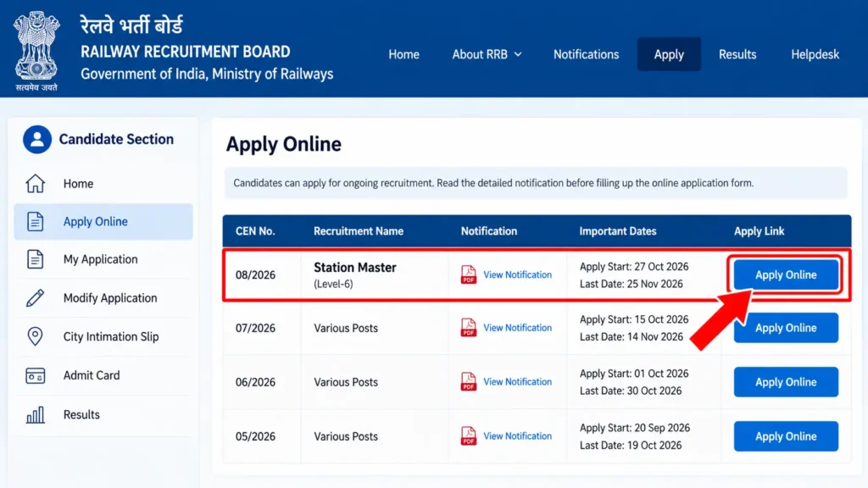868x488 pixels.
Task: Click the PDF icon in the 05/2026 row
Action: [x=468, y=436]
